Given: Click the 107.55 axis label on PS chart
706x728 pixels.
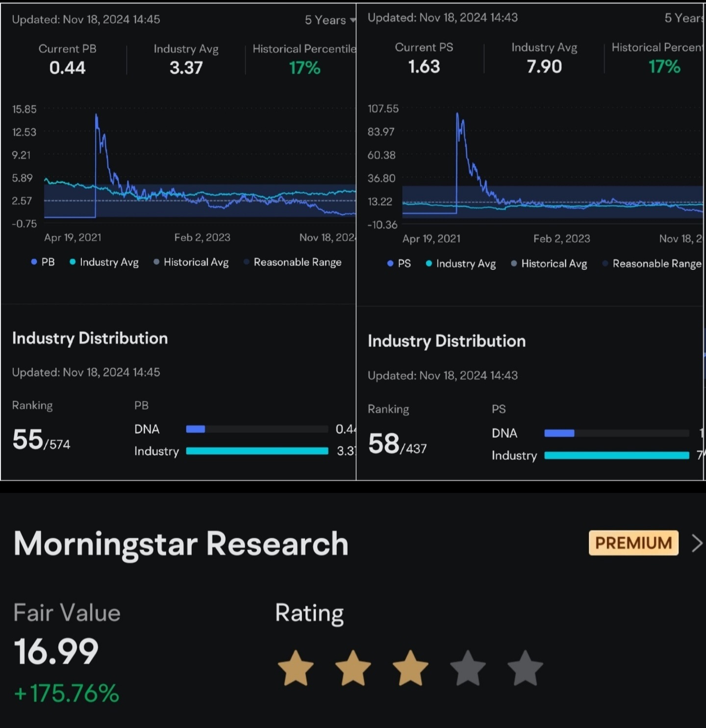Looking at the screenshot, I should (383, 108).
